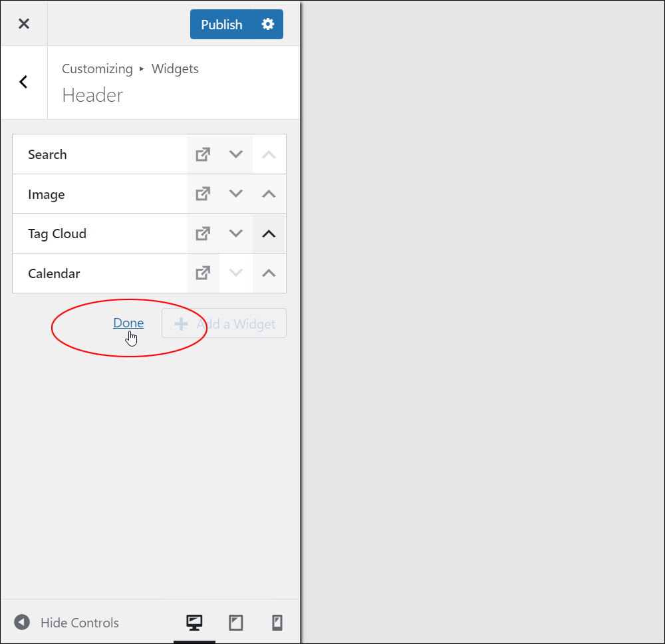The height and width of the screenshot is (644, 665).
Task: Switch to mobile preview mode icon
Action: coord(277,622)
